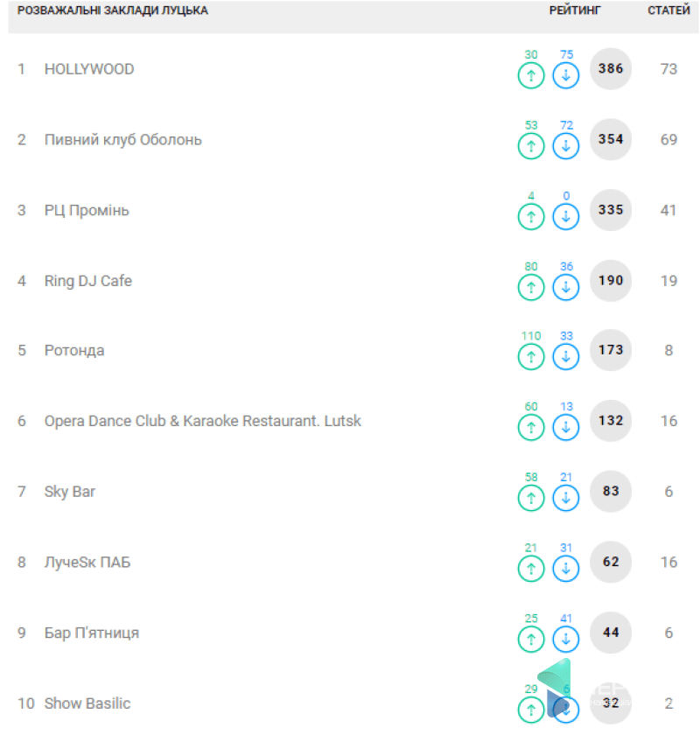Open the HOLLYWOOD venue page

tap(89, 69)
